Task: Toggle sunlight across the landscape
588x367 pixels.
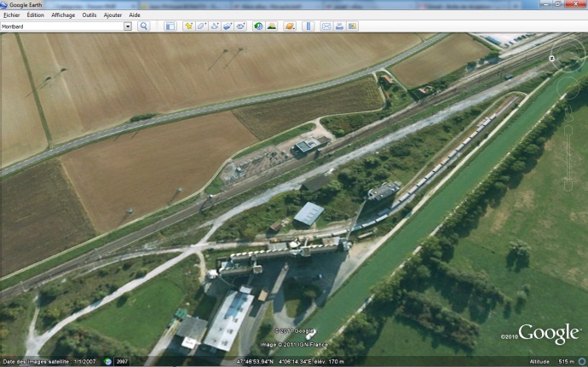Action: click(272, 26)
